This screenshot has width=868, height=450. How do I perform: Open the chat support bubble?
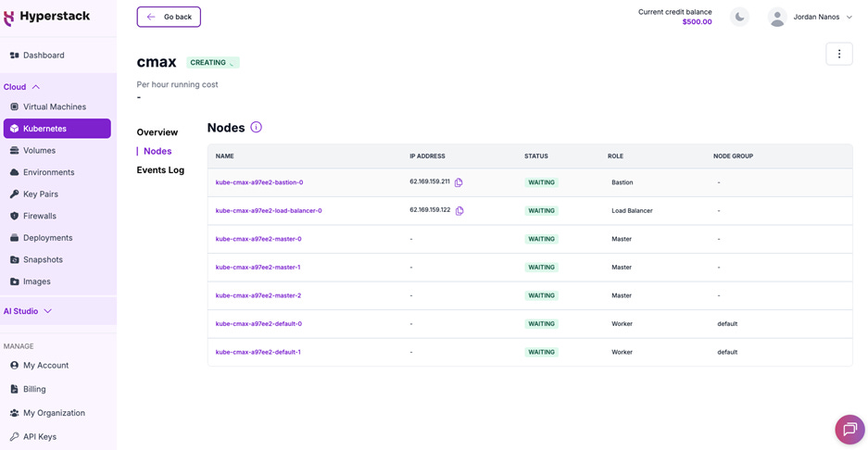pos(849,429)
